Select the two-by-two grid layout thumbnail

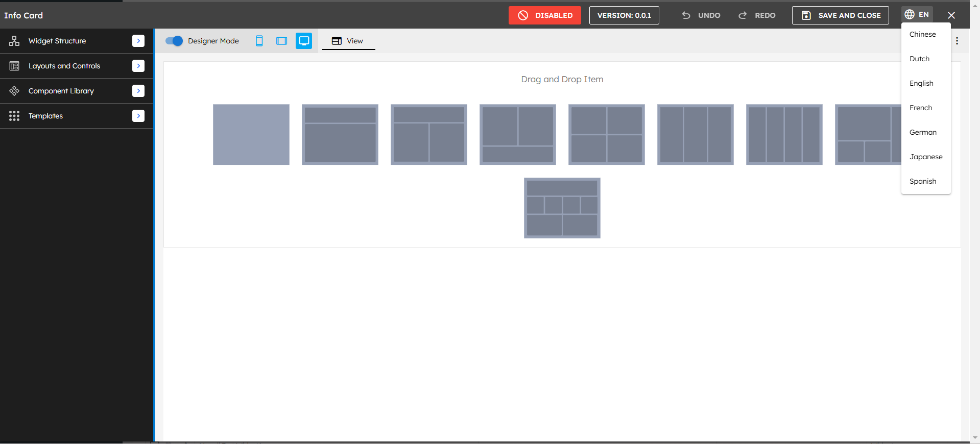pyautogui.click(x=607, y=135)
